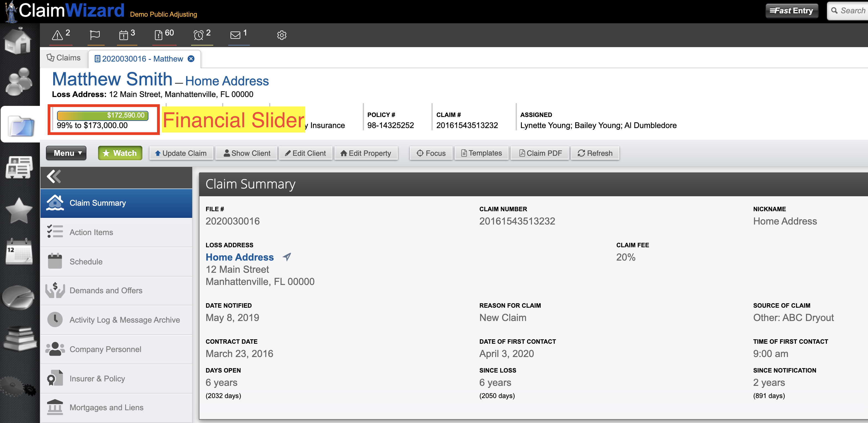Click the star favorites icon in sidebar
This screenshot has width=868, height=423.
[x=19, y=210]
